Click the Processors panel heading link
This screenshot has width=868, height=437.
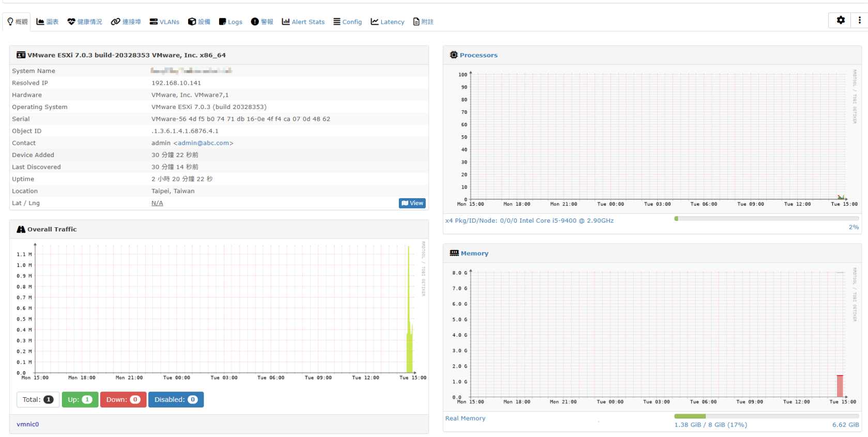click(x=478, y=55)
